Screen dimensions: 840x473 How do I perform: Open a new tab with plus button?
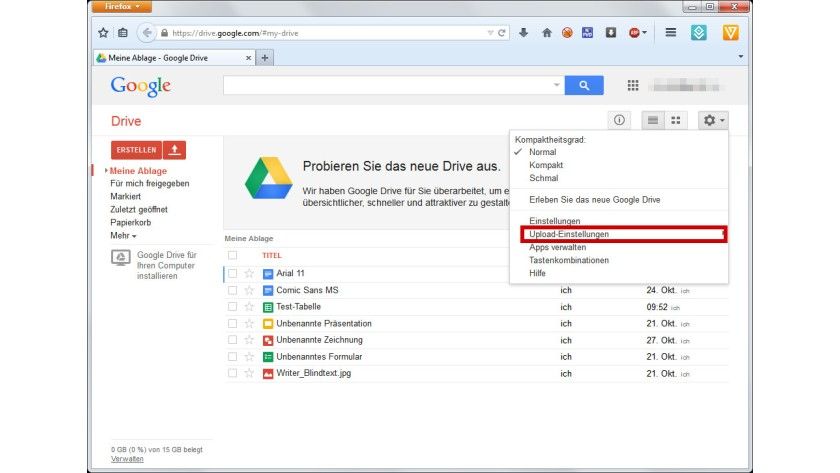click(x=265, y=58)
